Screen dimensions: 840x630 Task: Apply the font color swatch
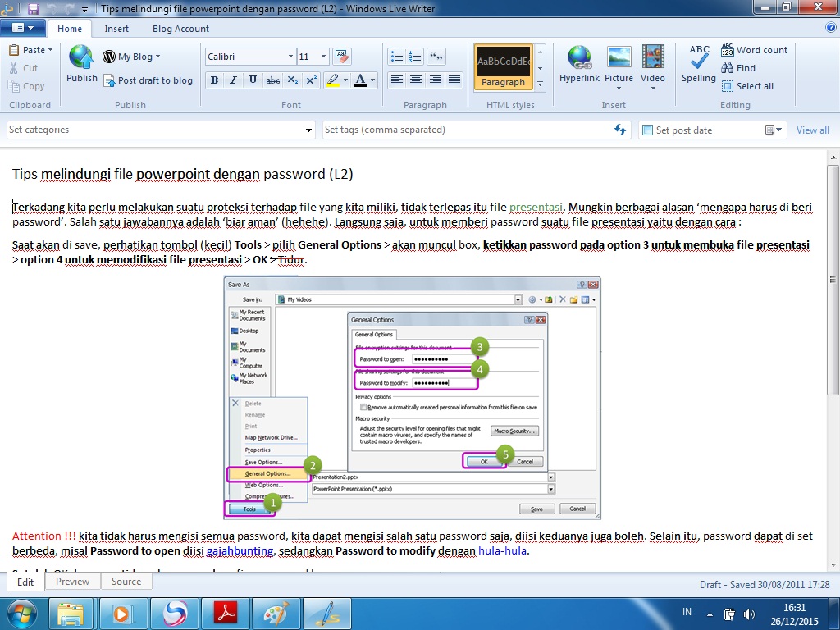pos(361,80)
